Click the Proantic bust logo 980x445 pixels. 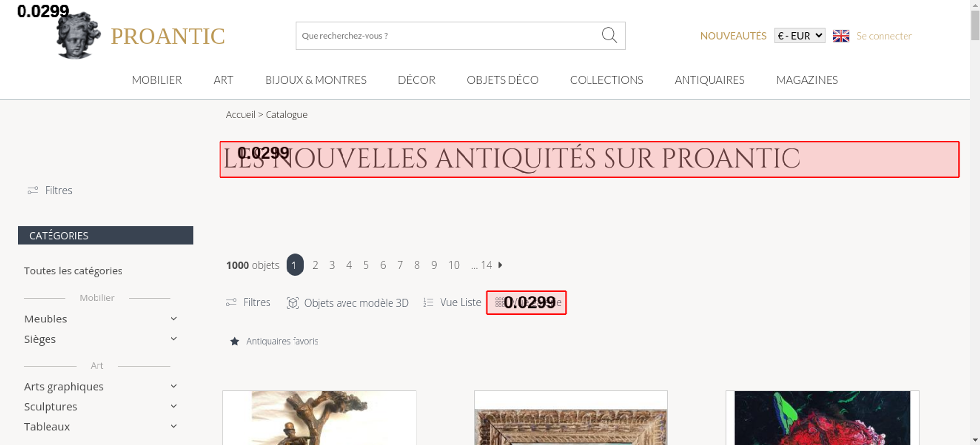[78, 36]
